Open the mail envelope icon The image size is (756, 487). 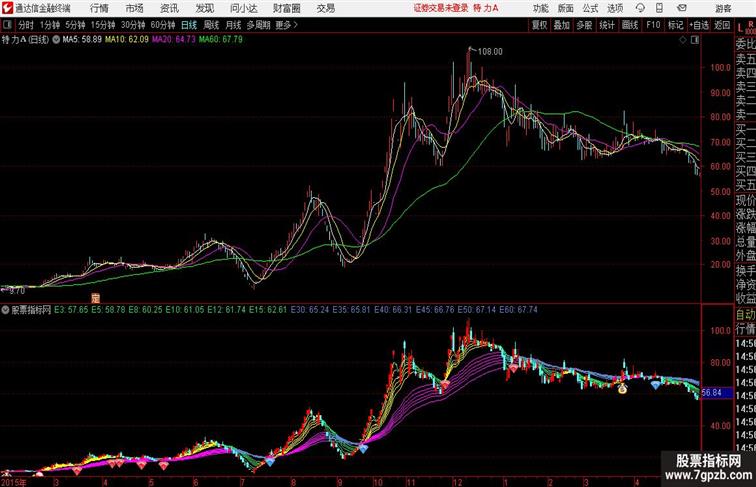point(682,8)
